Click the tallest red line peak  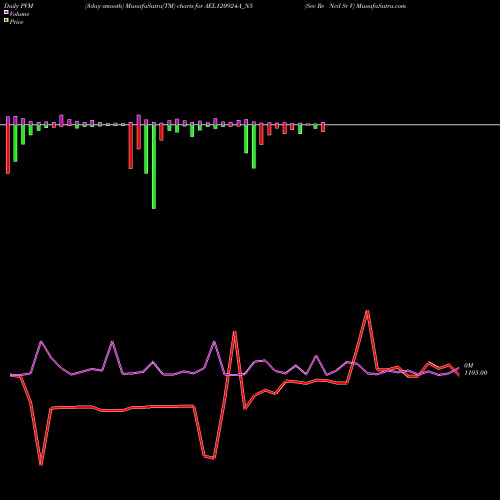pos(367,312)
